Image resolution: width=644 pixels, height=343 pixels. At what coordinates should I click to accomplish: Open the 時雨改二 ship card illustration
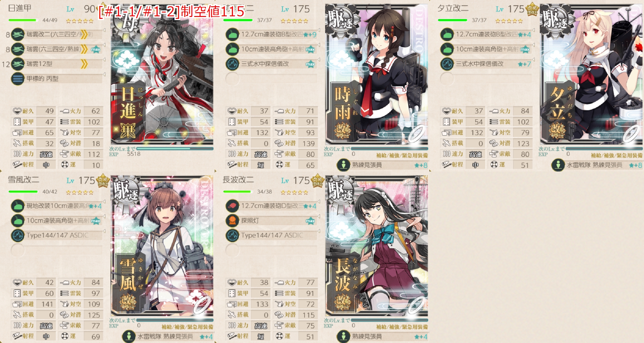pyautogui.click(x=377, y=74)
